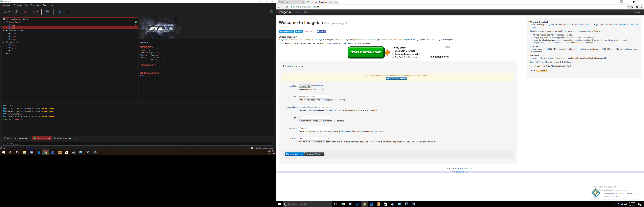Viewport: 644px width, 207px height.
Task: Click Twitter Follow @slePP button
Action: click(x=286, y=31)
